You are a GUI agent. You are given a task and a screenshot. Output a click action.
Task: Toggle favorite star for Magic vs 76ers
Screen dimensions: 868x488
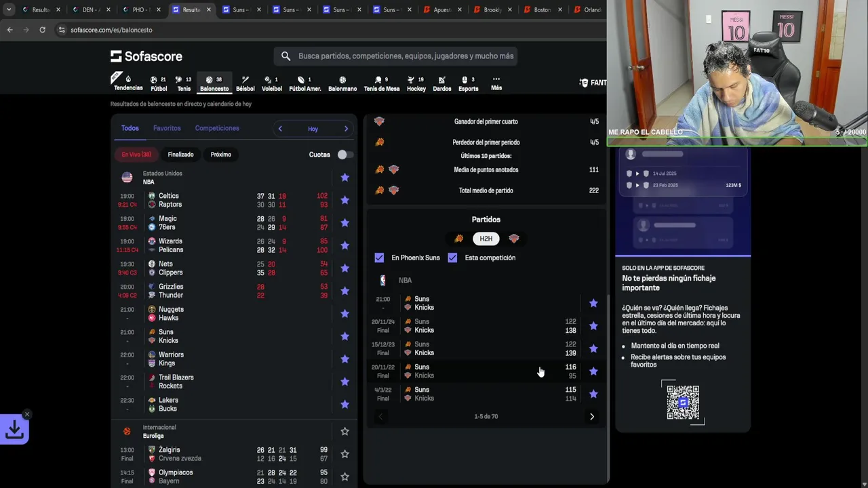(x=344, y=223)
